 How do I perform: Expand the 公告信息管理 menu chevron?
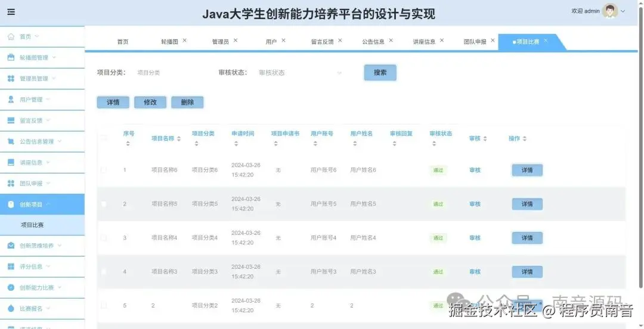(60, 141)
